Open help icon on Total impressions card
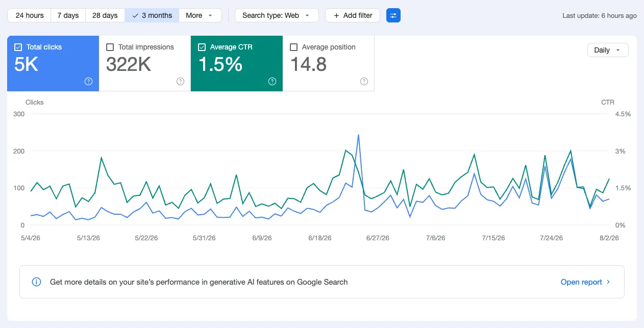This screenshot has height=328, width=644. click(180, 81)
